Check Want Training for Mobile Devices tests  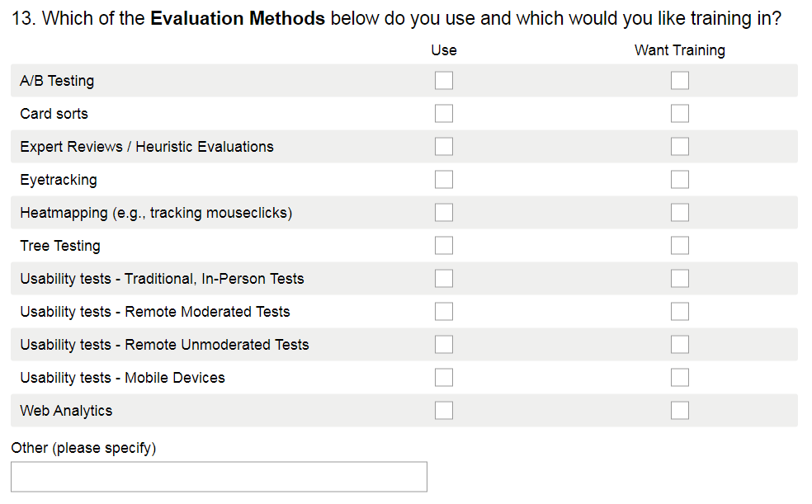coord(680,378)
